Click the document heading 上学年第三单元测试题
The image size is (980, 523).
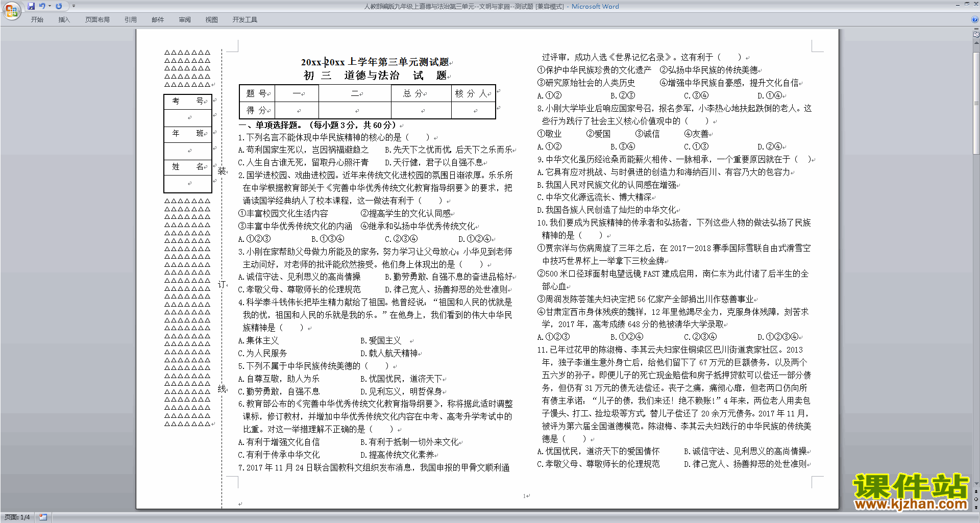click(399, 62)
